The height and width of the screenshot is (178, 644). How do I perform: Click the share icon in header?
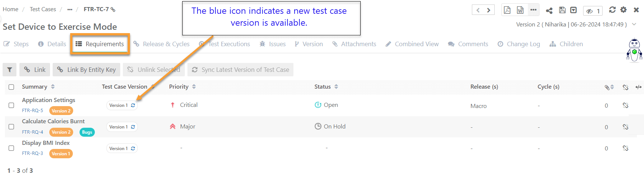point(549,10)
